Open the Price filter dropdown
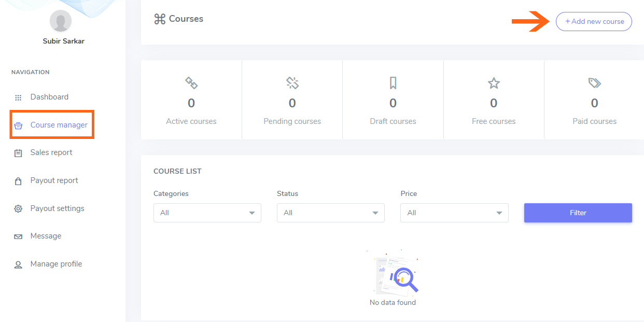Viewport: 644px width, 322px height. [454, 213]
